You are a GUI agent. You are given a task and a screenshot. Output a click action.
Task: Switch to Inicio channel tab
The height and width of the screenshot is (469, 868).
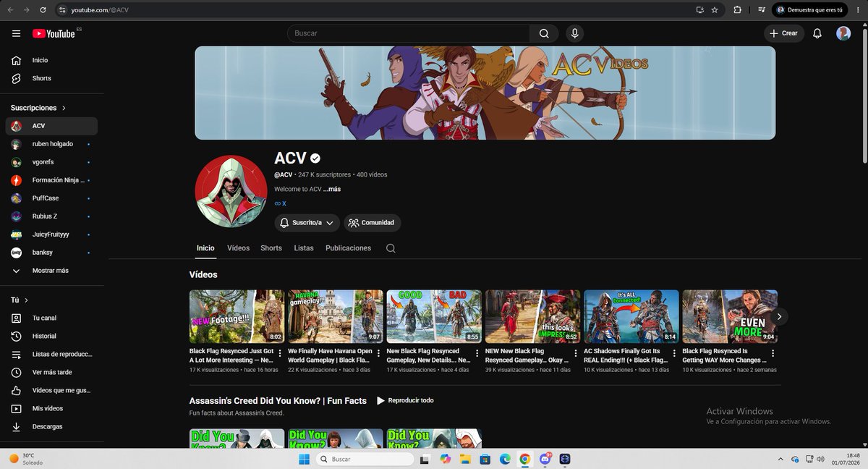[205, 248]
